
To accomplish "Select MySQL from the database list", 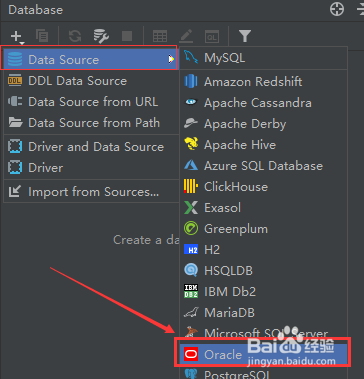I will pyautogui.click(x=264, y=58).
